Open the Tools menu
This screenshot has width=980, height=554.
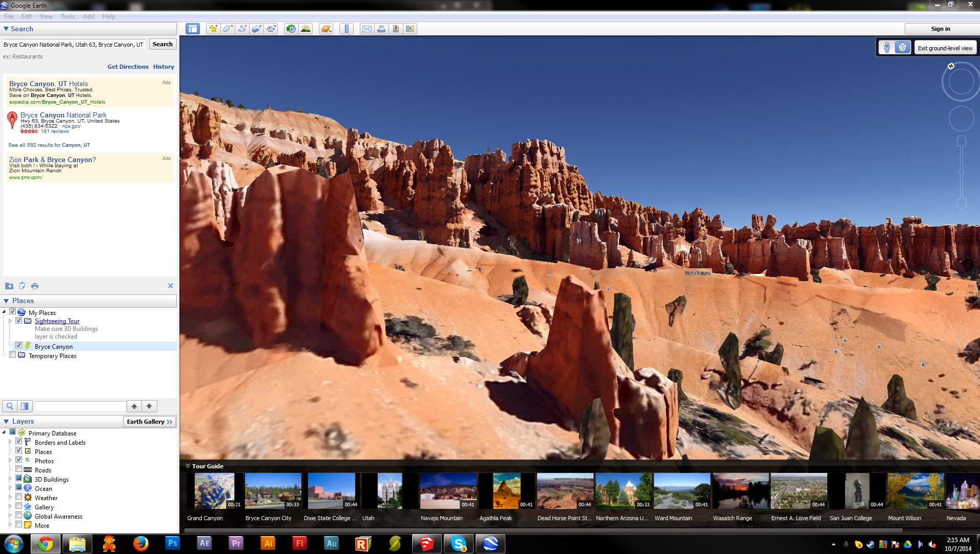coord(68,16)
